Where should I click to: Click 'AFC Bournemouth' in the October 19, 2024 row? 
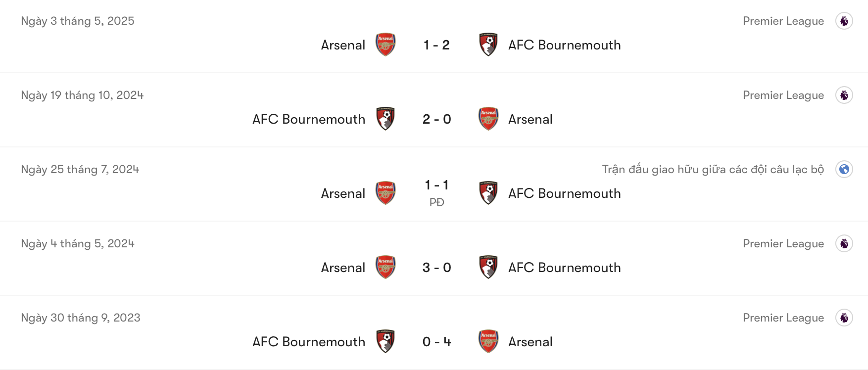pyautogui.click(x=308, y=119)
